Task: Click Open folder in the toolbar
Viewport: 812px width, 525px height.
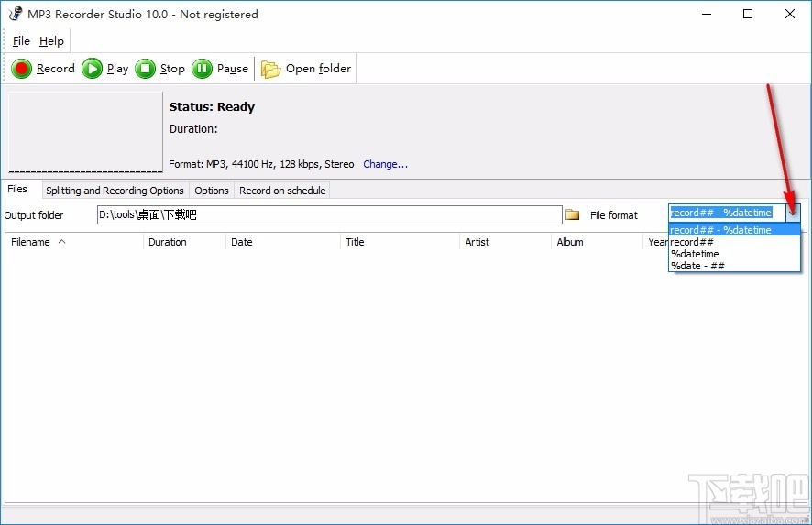Action: tap(305, 69)
